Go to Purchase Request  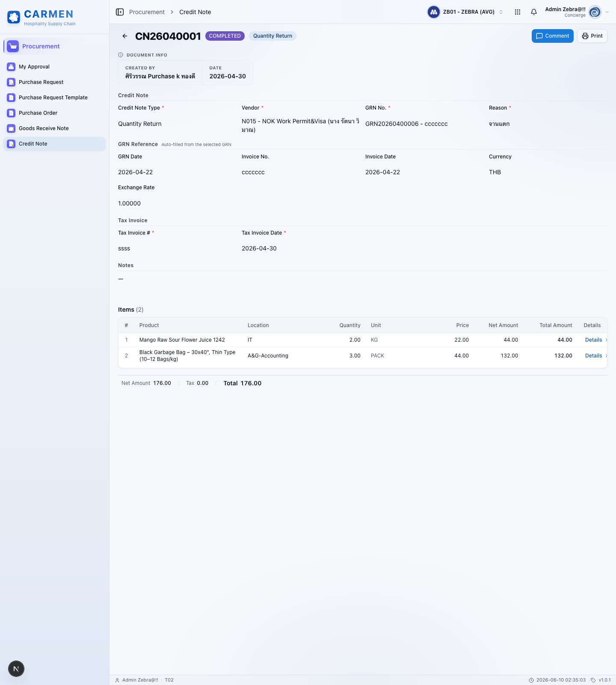[x=55, y=82]
